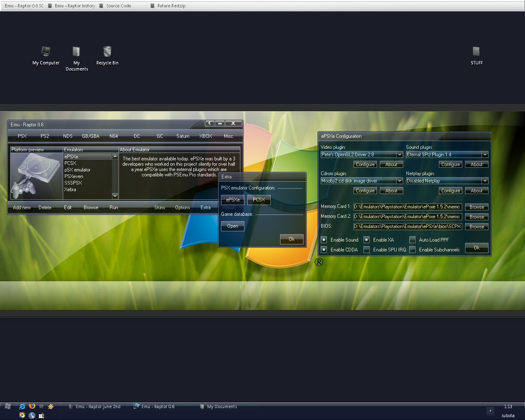Click the PlayStation platform preview image
Image resolution: width=525 pixels, height=420 pixels.
click(x=37, y=176)
